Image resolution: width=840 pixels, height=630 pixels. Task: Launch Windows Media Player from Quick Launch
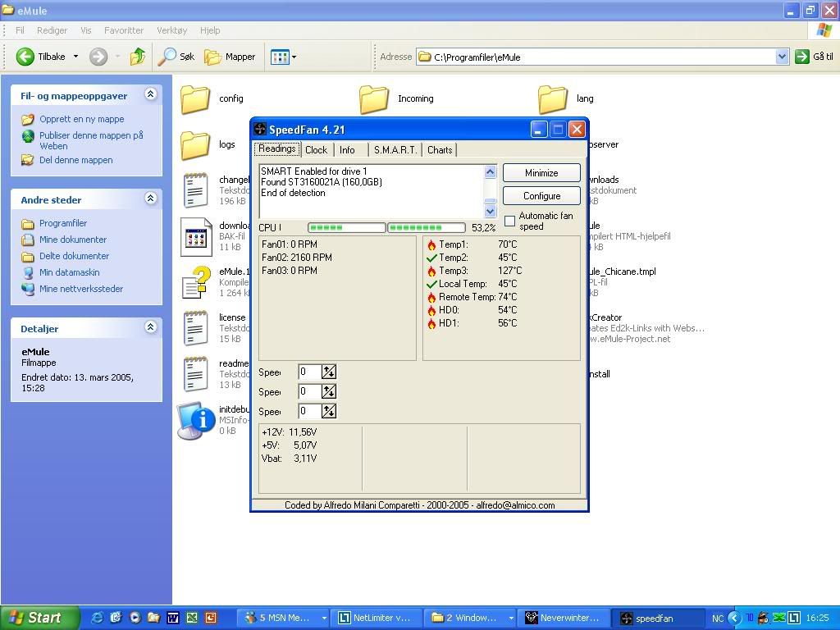(135, 618)
